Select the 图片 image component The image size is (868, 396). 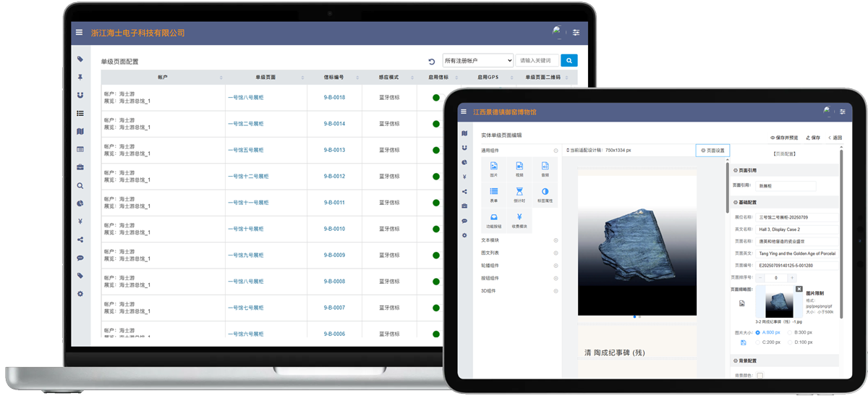point(494,170)
